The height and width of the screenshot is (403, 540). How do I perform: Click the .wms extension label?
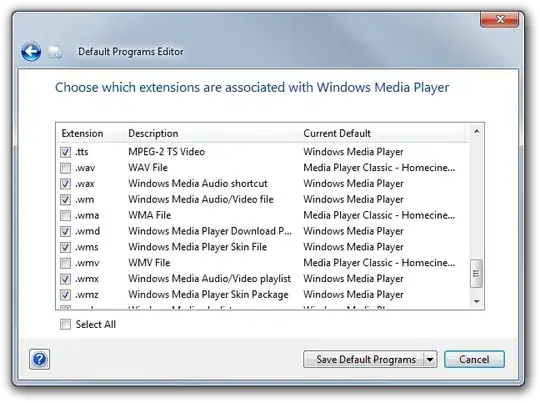click(x=86, y=247)
